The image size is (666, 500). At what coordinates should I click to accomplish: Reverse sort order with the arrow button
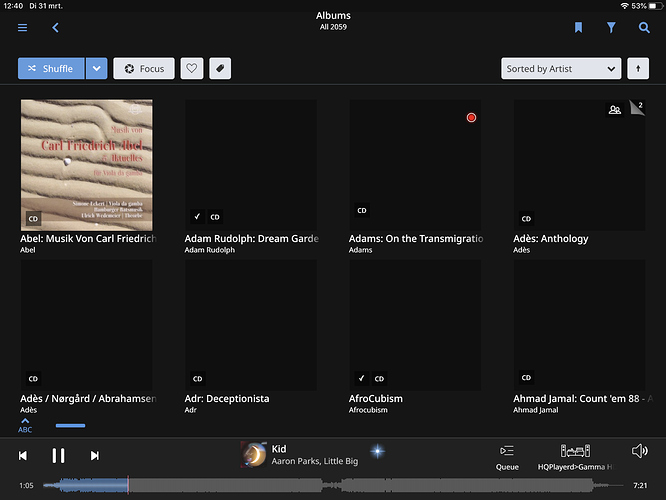tap(638, 68)
